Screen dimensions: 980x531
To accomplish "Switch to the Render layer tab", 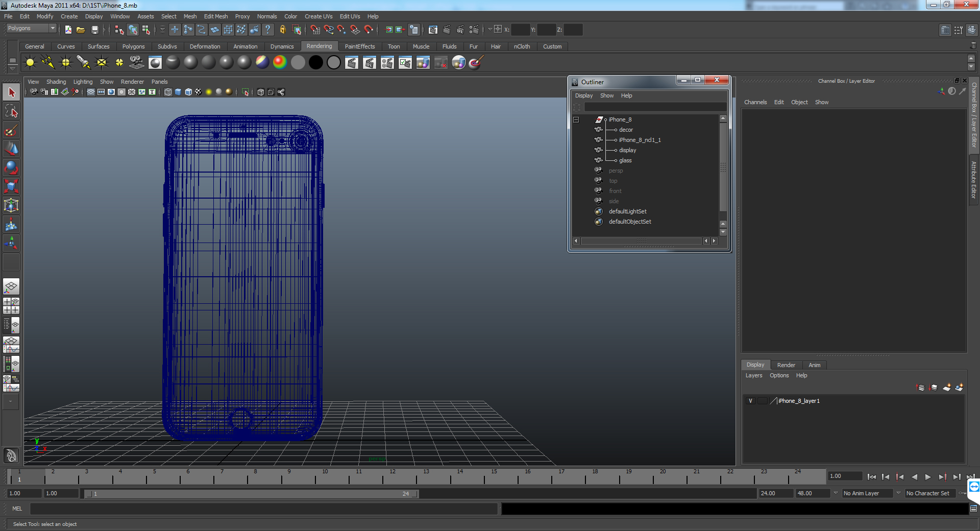I will (786, 365).
